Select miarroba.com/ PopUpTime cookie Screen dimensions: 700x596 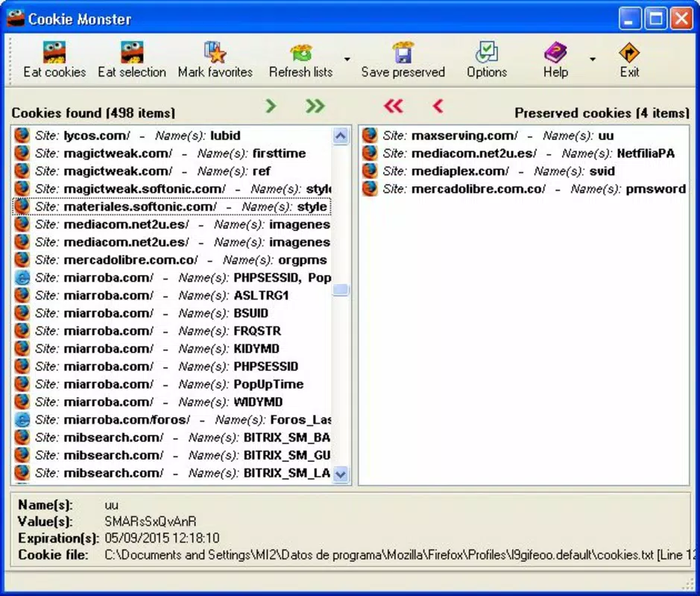(172, 384)
